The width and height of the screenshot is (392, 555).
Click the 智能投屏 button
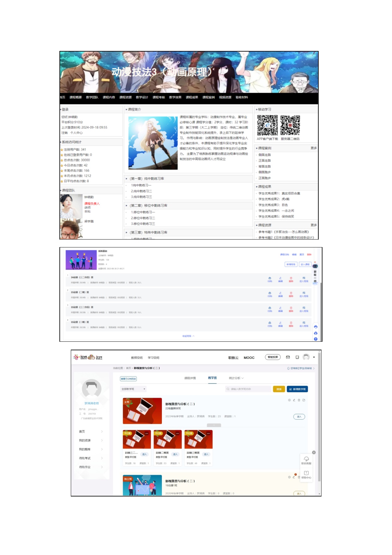point(273,357)
